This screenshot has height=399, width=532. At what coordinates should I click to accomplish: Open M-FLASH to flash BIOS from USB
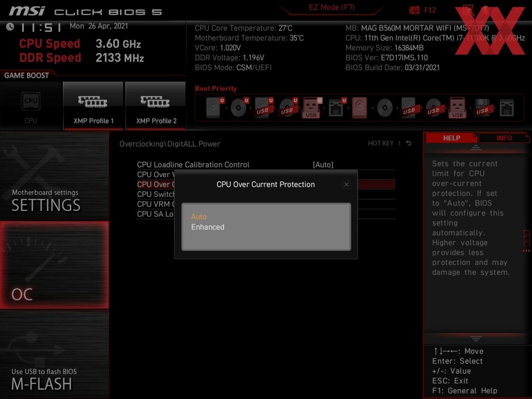click(x=54, y=354)
